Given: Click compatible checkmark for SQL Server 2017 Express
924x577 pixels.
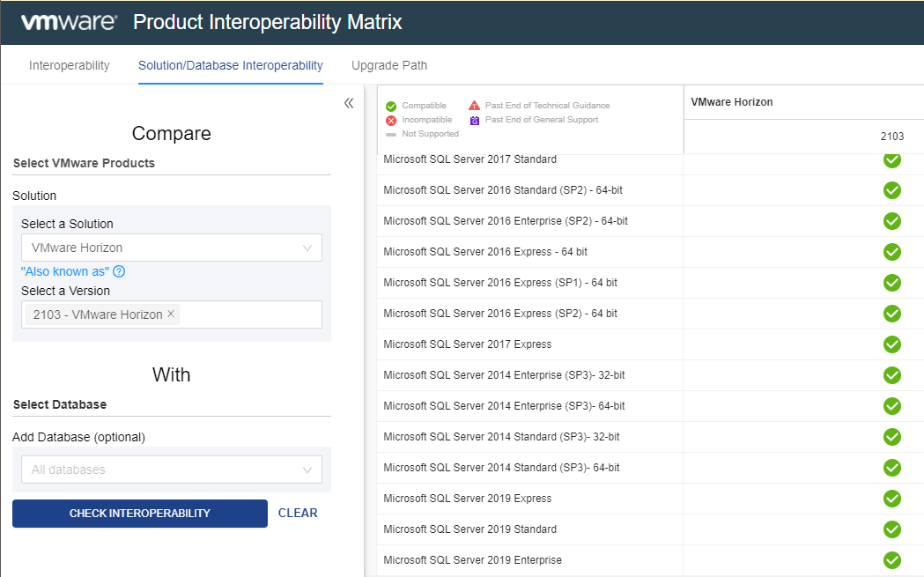Looking at the screenshot, I should click(x=891, y=344).
